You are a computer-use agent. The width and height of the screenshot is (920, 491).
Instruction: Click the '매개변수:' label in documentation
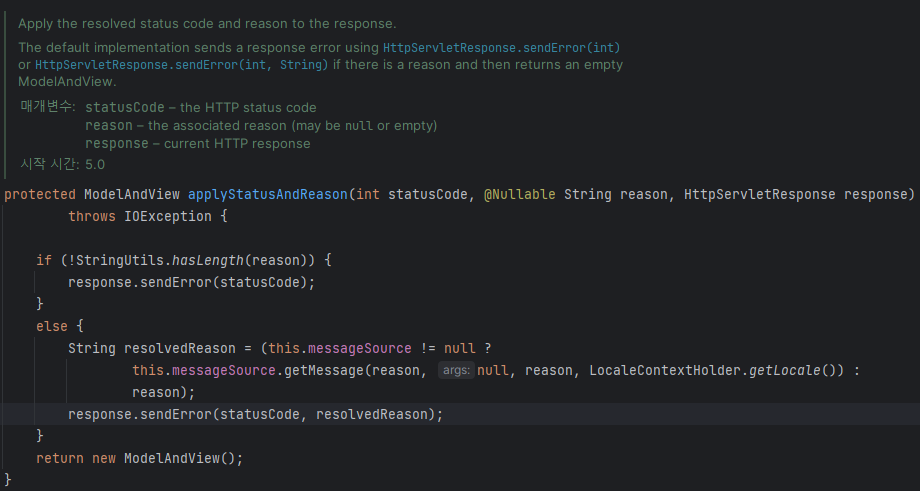point(48,107)
